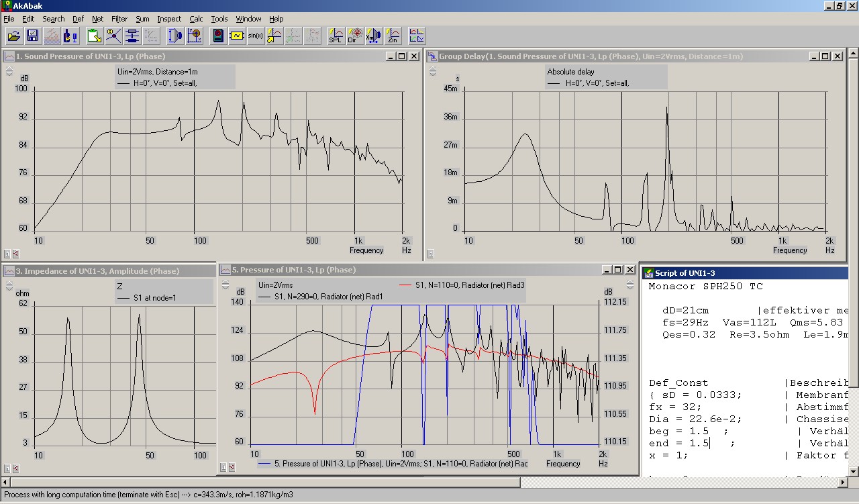
Task: Click the Save floppy disk icon
Action: pyautogui.click(x=32, y=36)
